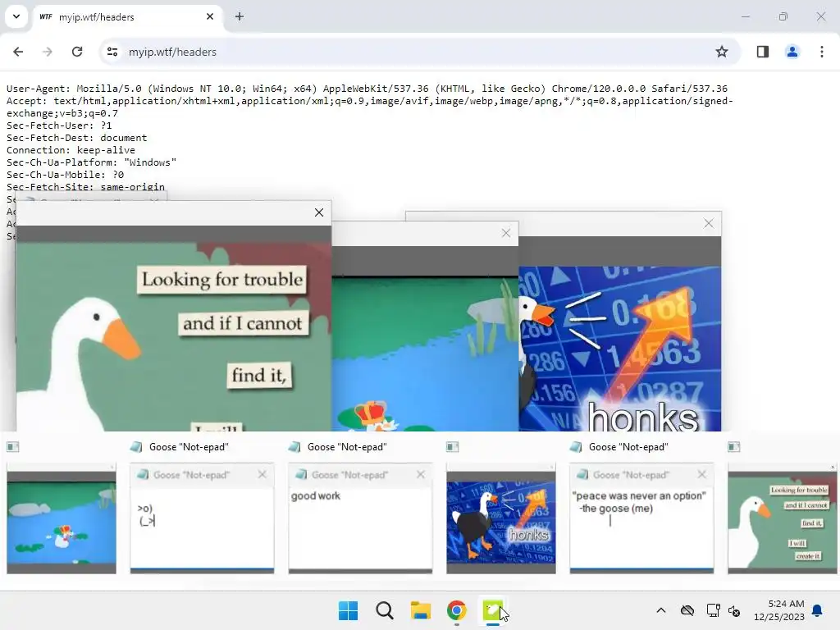Close the honks stock meme window
This screenshot has height=630, width=840.
pyautogui.click(x=708, y=223)
